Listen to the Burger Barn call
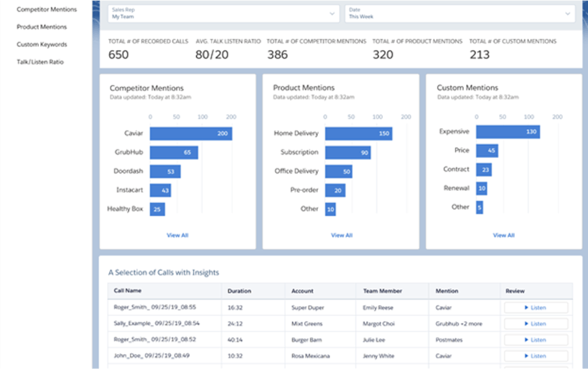This screenshot has width=588, height=369. pyautogui.click(x=536, y=340)
